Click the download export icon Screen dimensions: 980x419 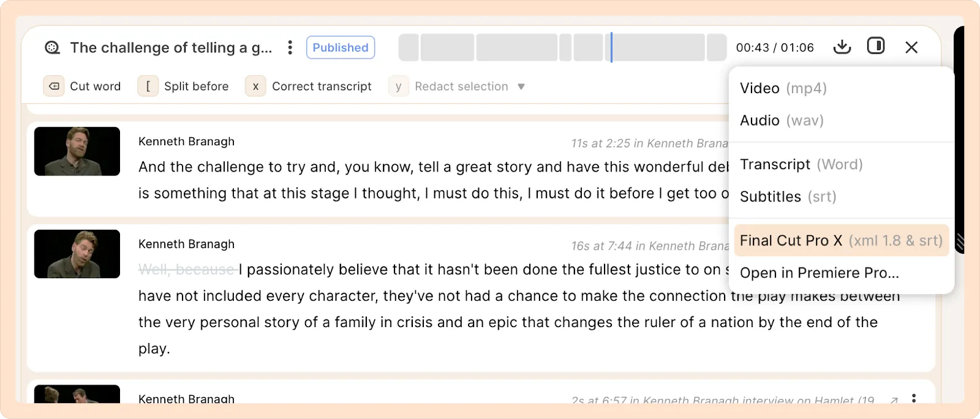point(842,47)
